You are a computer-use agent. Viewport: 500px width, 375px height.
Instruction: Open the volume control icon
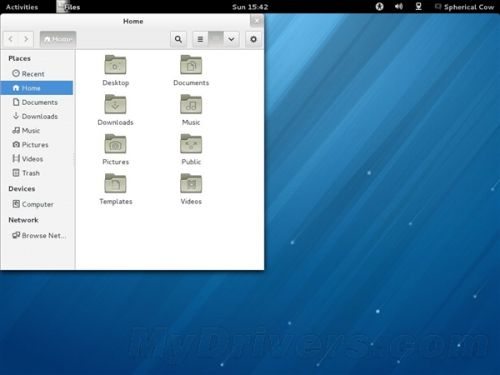(x=399, y=7)
